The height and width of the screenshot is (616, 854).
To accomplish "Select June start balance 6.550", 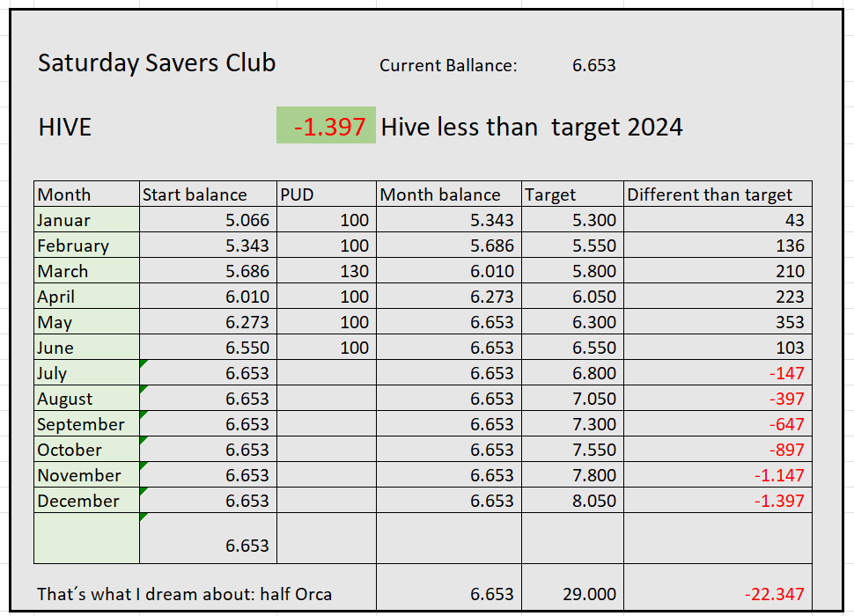I will 208,348.
